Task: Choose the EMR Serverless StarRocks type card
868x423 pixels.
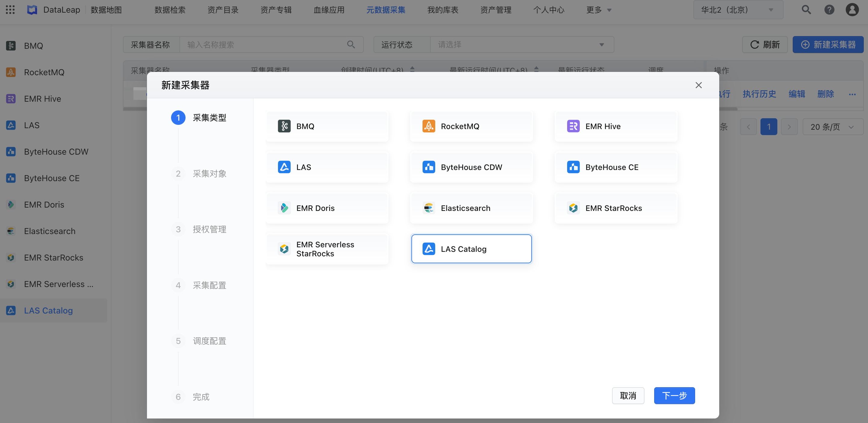Action: [327, 249]
